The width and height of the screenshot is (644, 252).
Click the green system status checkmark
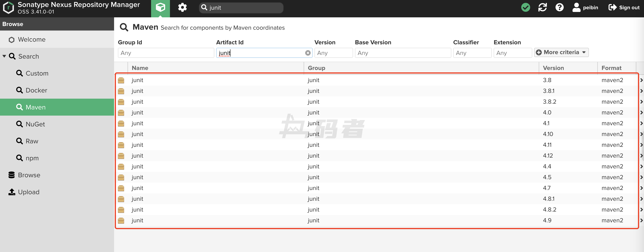pyautogui.click(x=525, y=8)
